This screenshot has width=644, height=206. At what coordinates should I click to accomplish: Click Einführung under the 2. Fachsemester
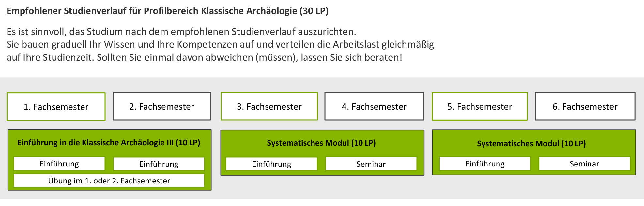tap(159, 164)
